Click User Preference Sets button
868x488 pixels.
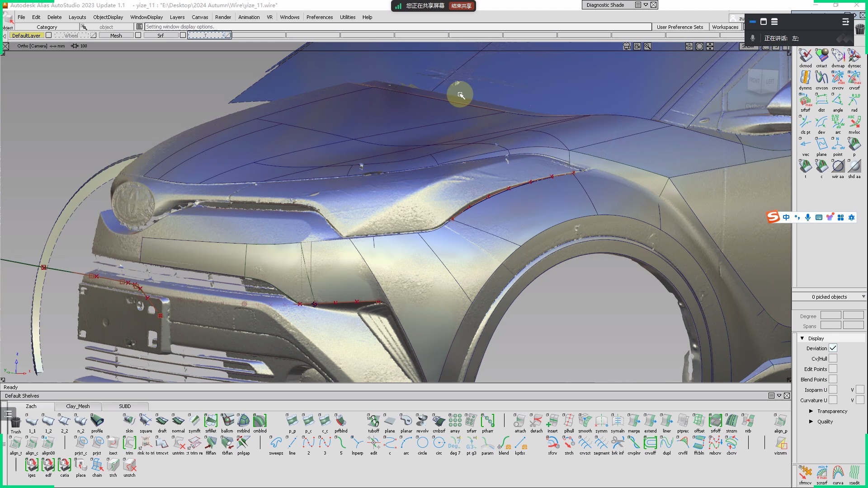coord(679,27)
